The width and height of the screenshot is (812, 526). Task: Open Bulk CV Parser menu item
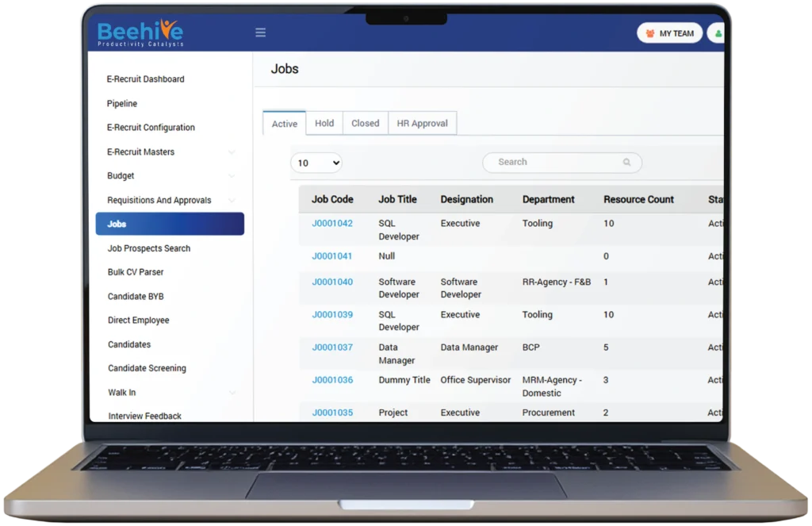point(136,272)
